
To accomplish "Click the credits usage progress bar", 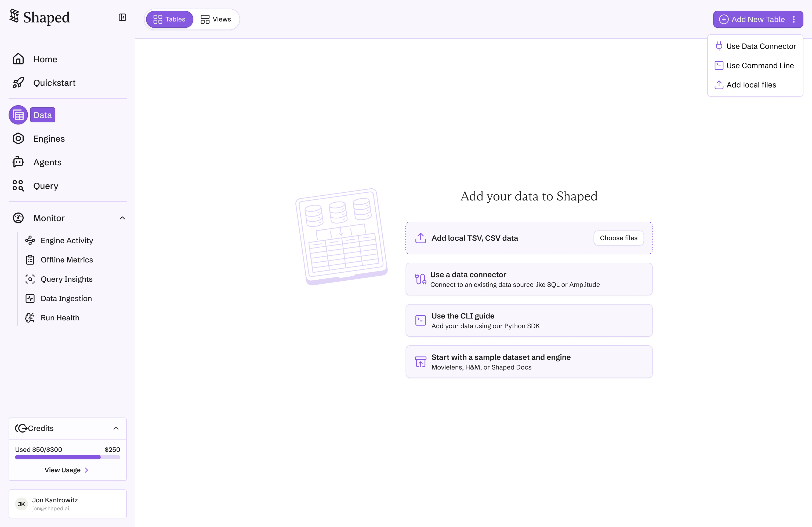I will pyautogui.click(x=68, y=458).
